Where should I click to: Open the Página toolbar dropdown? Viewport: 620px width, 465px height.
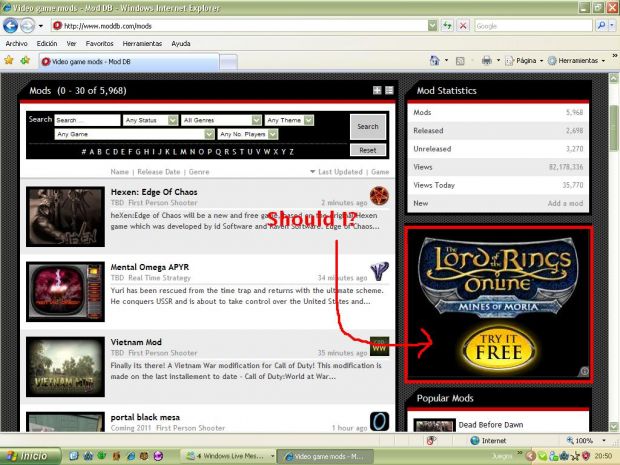pos(524,60)
